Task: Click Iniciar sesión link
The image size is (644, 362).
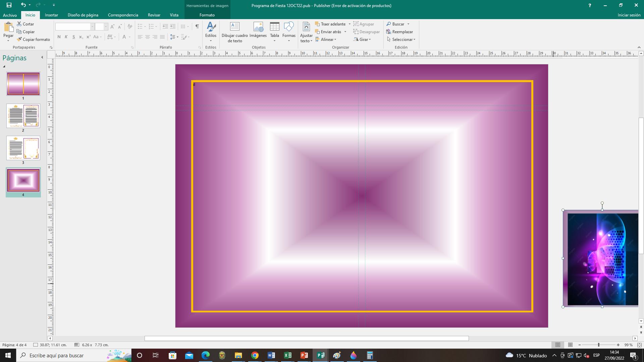Action: pos(629,15)
